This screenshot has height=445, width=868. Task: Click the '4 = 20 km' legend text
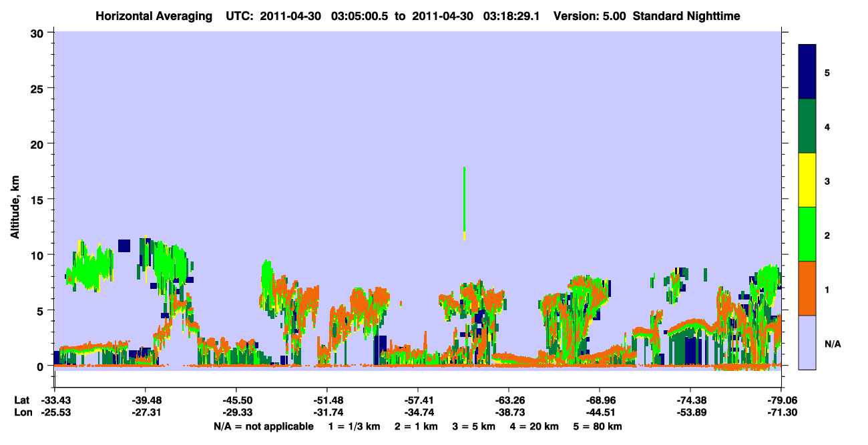click(x=534, y=426)
